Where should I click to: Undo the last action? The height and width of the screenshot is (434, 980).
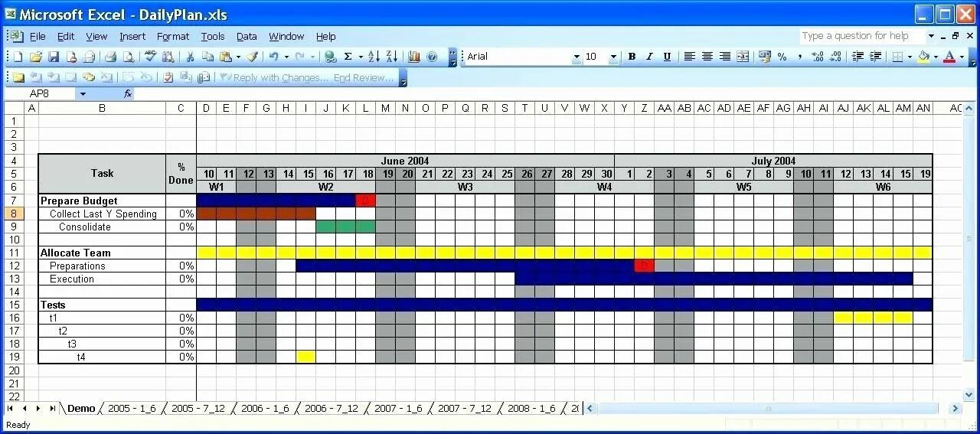273,57
